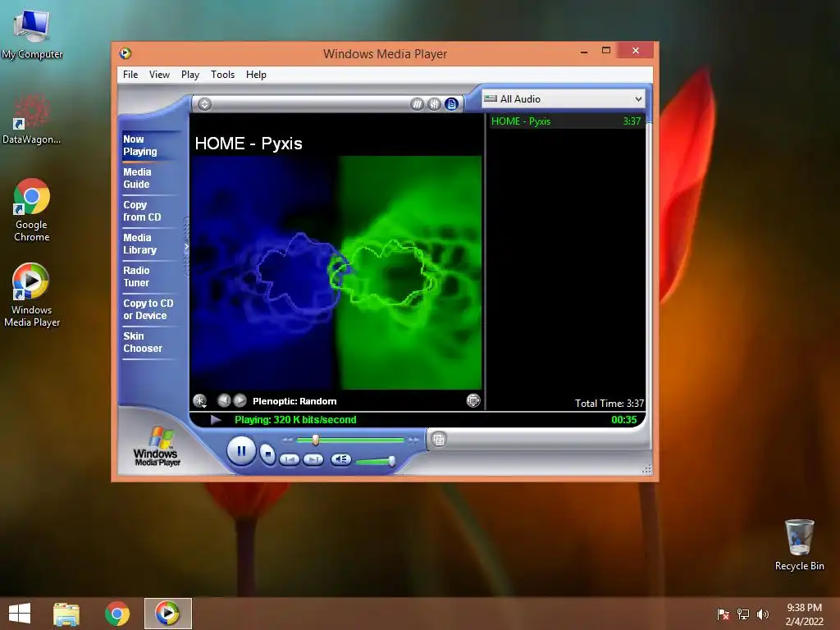Open My Computer desktop icon
840x630 pixels.
pos(32,34)
